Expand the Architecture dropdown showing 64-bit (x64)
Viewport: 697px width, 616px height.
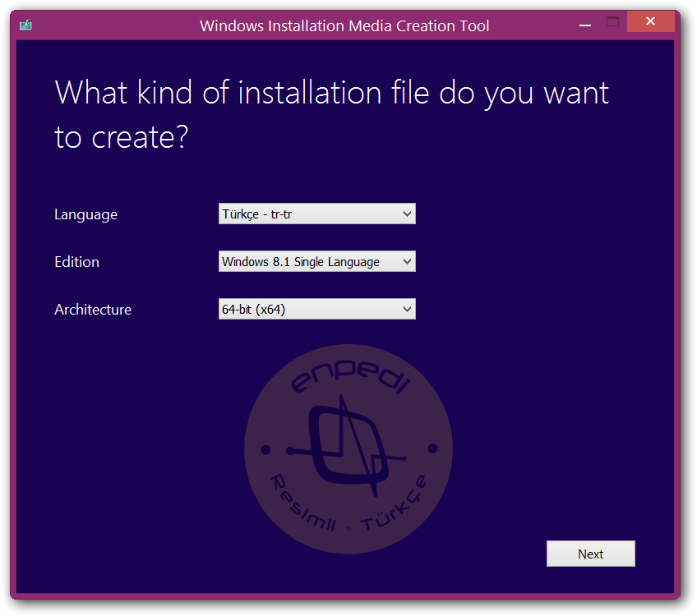click(317, 309)
